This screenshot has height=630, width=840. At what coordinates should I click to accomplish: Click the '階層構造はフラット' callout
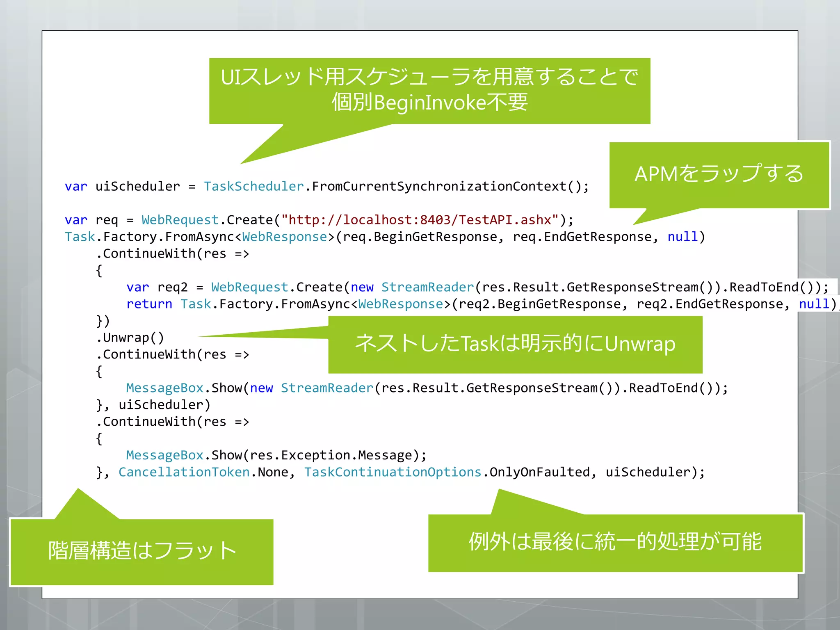click(142, 551)
